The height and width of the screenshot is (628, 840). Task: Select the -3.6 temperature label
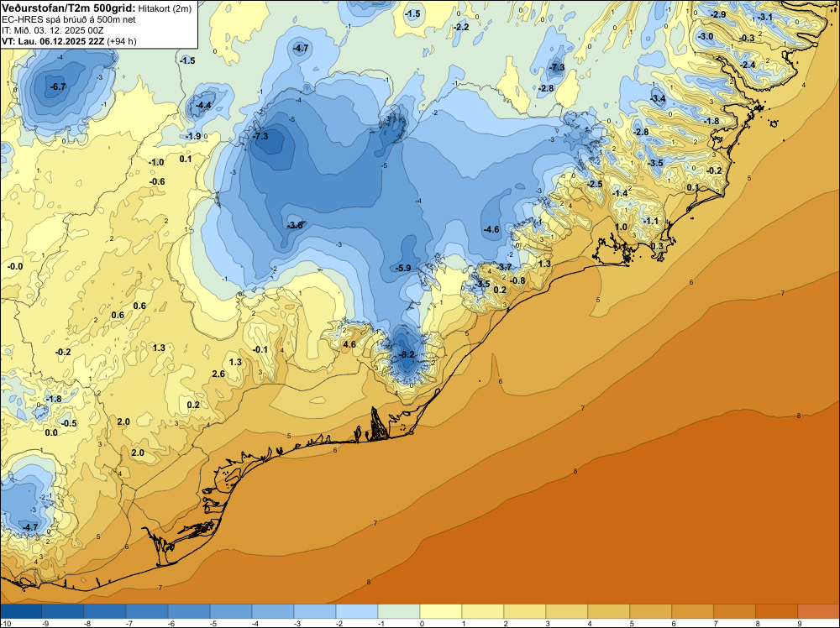coord(295,225)
